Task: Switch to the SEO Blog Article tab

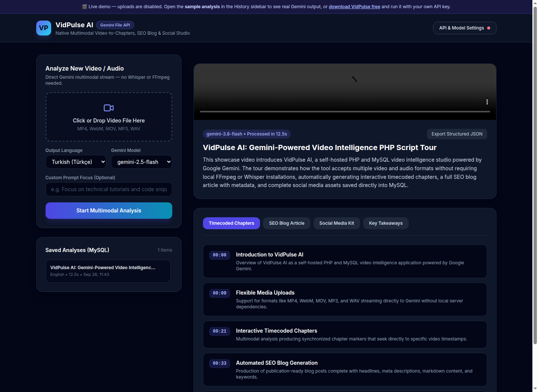Action: click(x=287, y=223)
